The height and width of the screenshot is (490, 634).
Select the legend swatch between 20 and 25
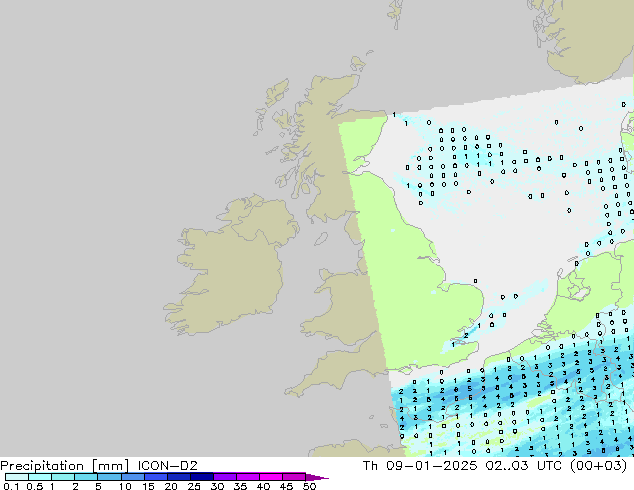coord(178,477)
